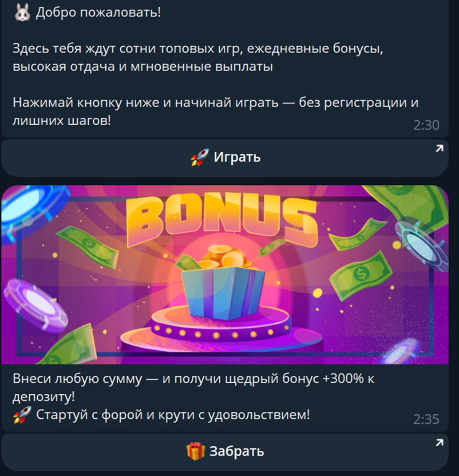Click the rabbit emoji beside Добро пожаловать
Screen dimensions: 459x476
click(23, 12)
